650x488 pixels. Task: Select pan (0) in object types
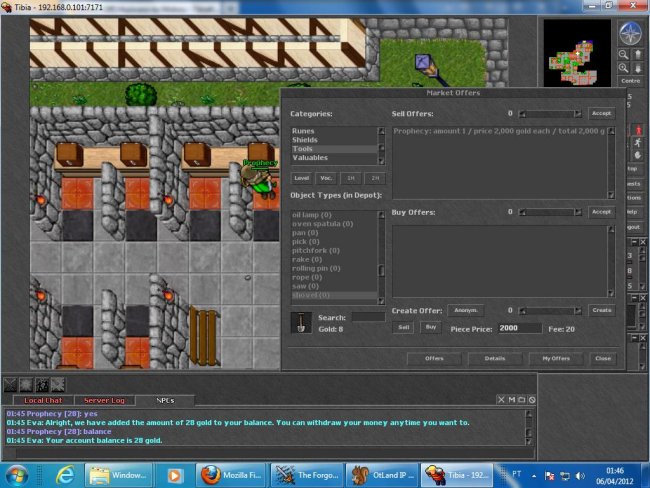click(x=334, y=233)
